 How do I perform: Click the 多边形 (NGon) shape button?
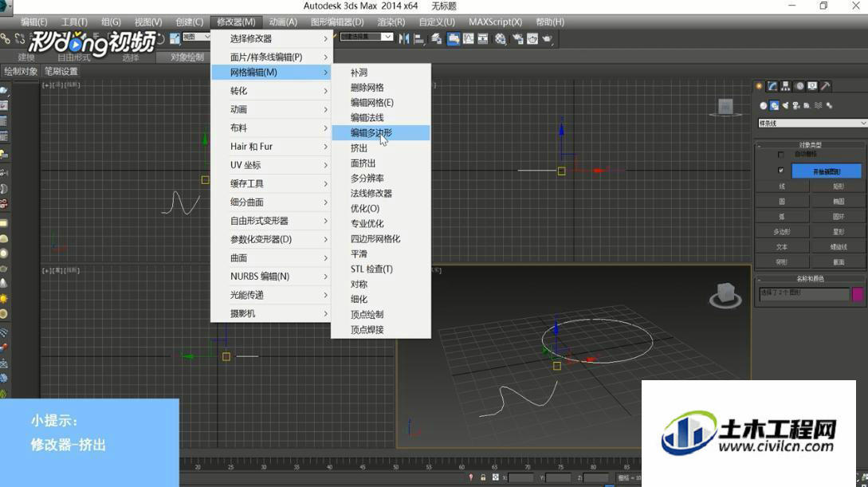782,232
